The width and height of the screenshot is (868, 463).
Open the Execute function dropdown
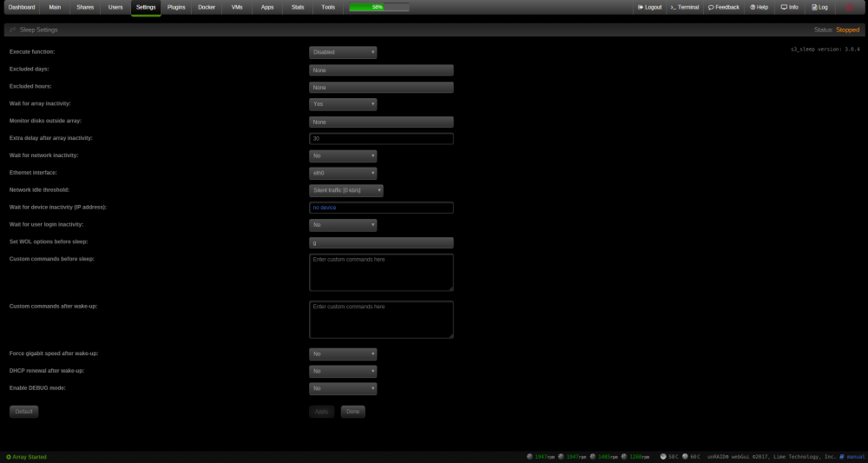coord(343,52)
